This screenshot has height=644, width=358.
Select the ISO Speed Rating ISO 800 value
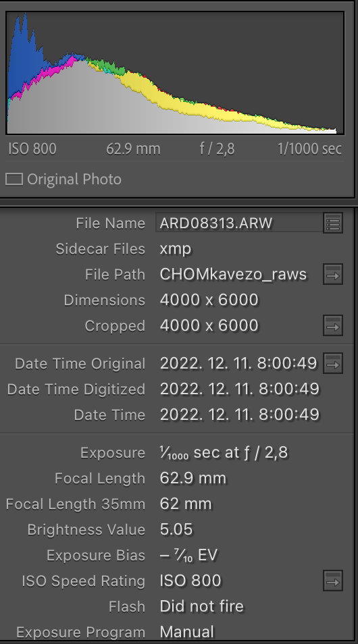[x=190, y=581]
